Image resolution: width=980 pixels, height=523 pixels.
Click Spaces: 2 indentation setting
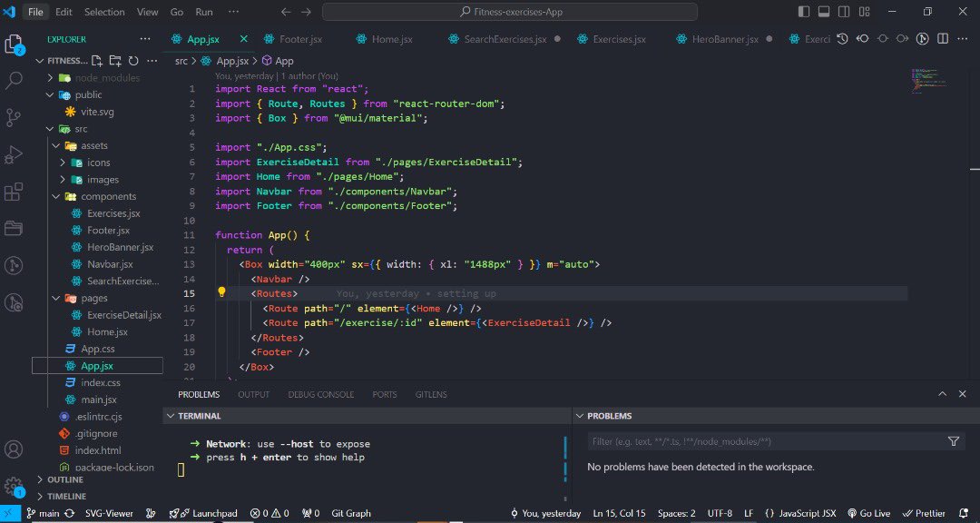(676, 513)
